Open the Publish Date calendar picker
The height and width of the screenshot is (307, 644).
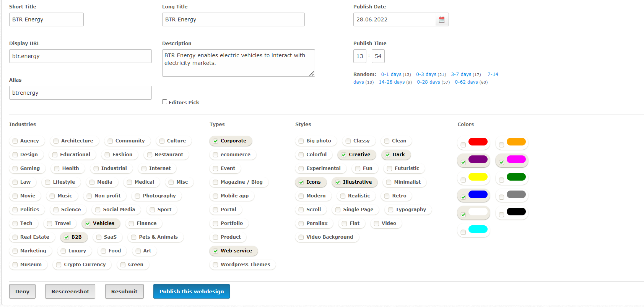[441, 19]
